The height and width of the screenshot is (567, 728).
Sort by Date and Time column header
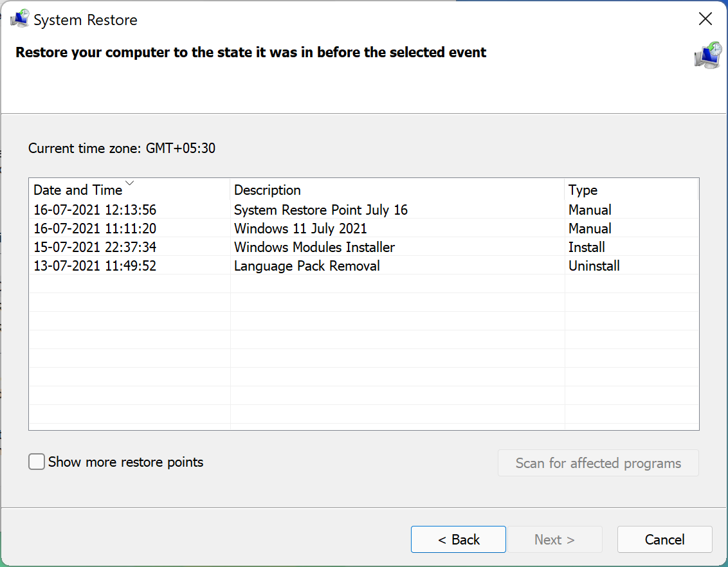[x=129, y=190]
